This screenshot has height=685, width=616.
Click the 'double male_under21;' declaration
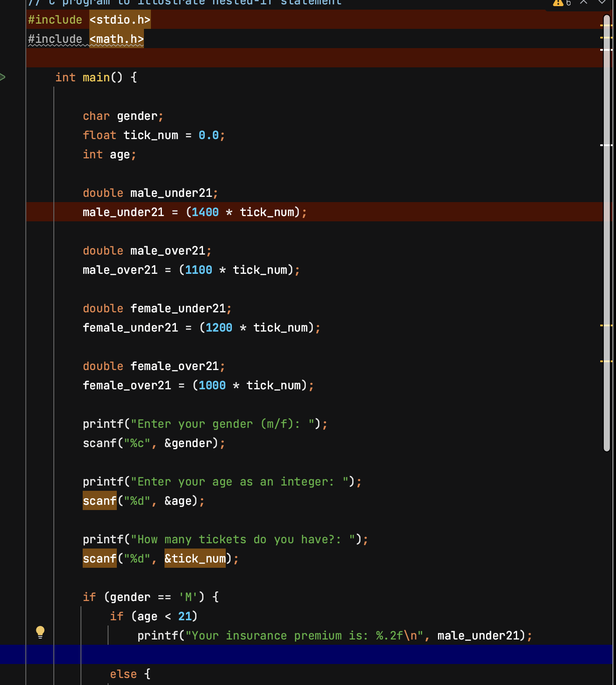(150, 193)
